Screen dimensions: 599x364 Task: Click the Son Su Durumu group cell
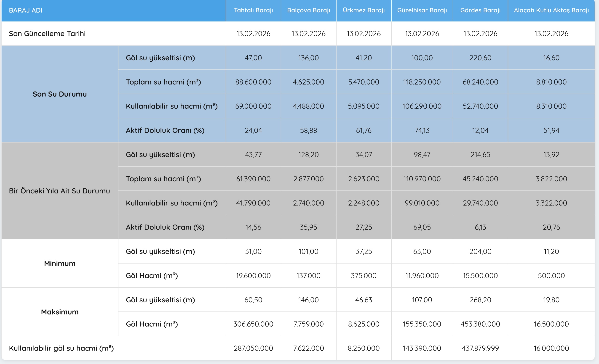60,94
